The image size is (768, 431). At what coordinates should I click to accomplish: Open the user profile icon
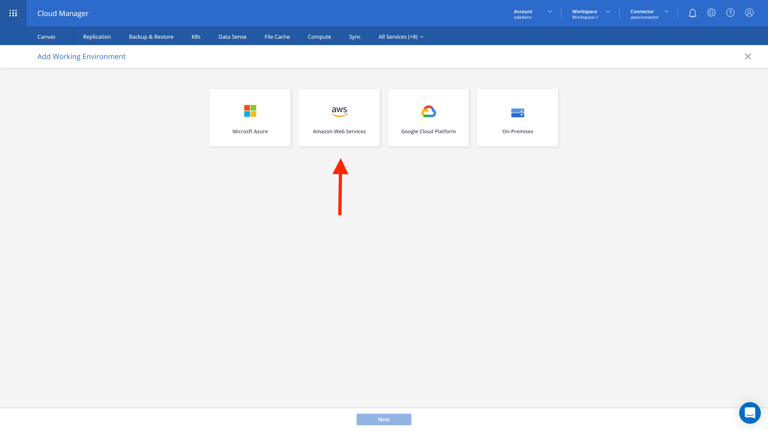(749, 13)
